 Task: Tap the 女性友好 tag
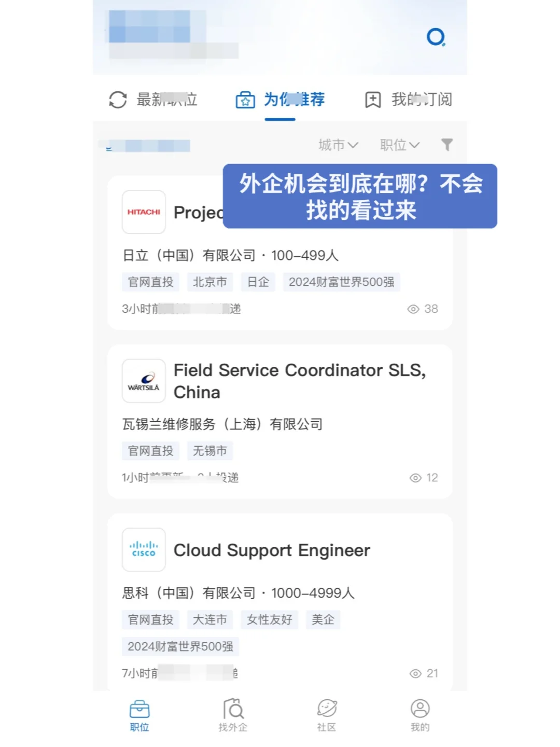(x=270, y=619)
